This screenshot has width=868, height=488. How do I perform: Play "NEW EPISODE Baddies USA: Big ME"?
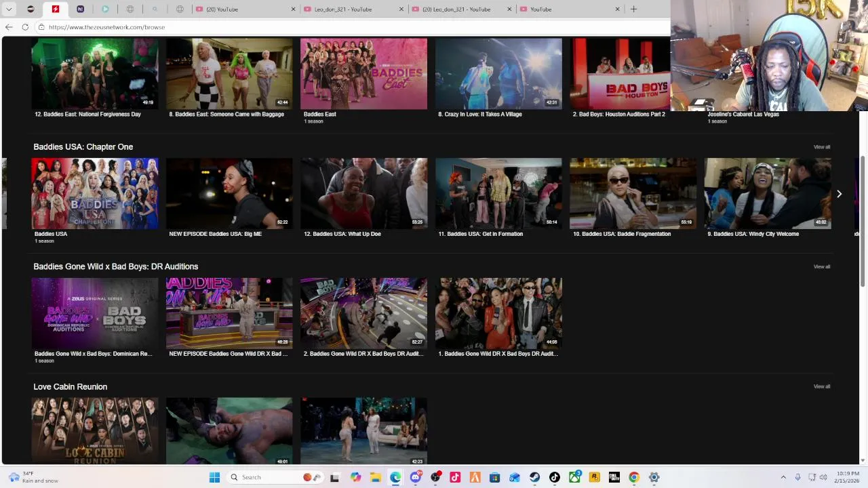pos(229,193)
